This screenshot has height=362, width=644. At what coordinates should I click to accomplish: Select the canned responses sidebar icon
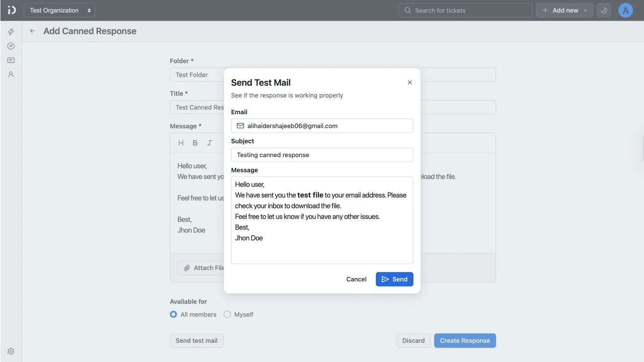point(11,60)
